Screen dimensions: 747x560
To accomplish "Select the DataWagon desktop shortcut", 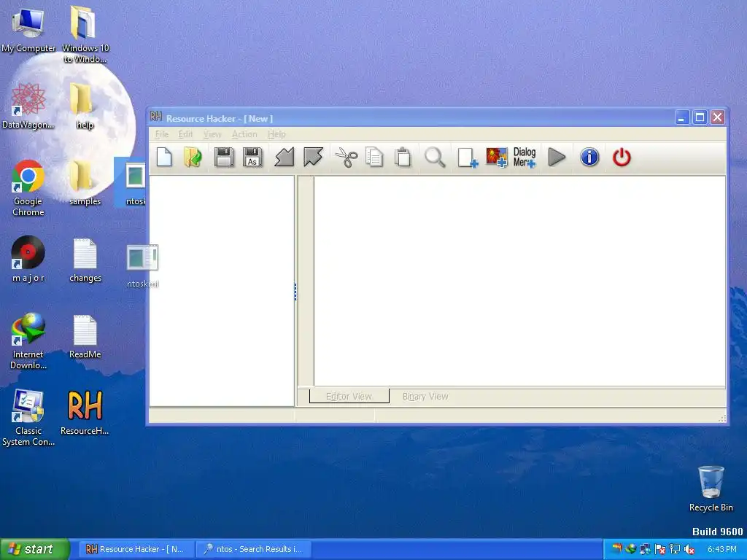I will pyautogui.click(x=28, y=106).
